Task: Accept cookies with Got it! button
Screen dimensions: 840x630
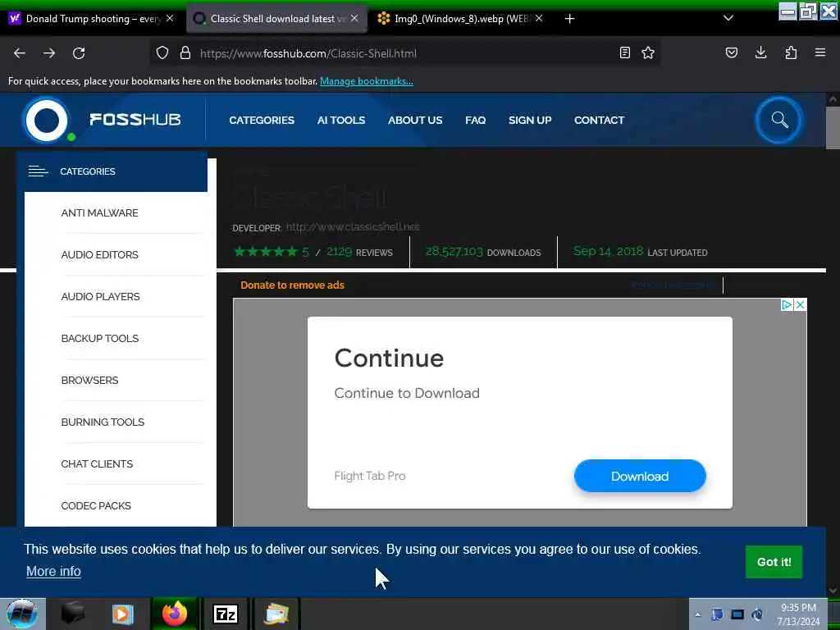Action: 774,562
